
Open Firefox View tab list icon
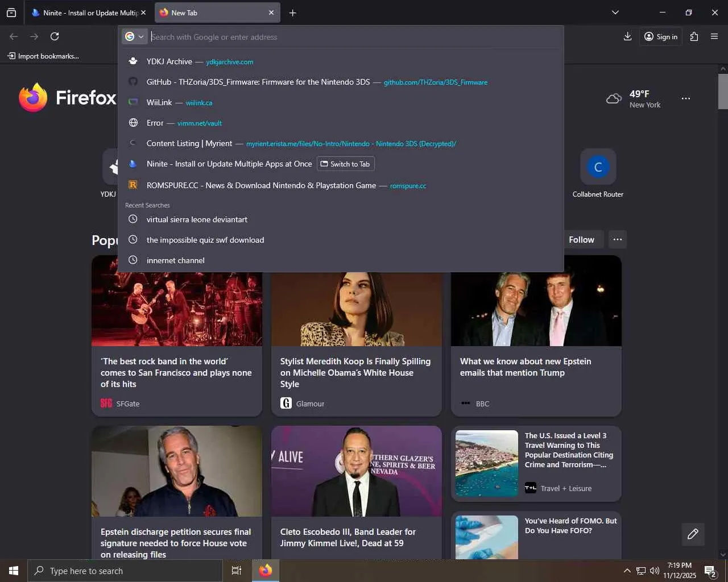(11, 13)
